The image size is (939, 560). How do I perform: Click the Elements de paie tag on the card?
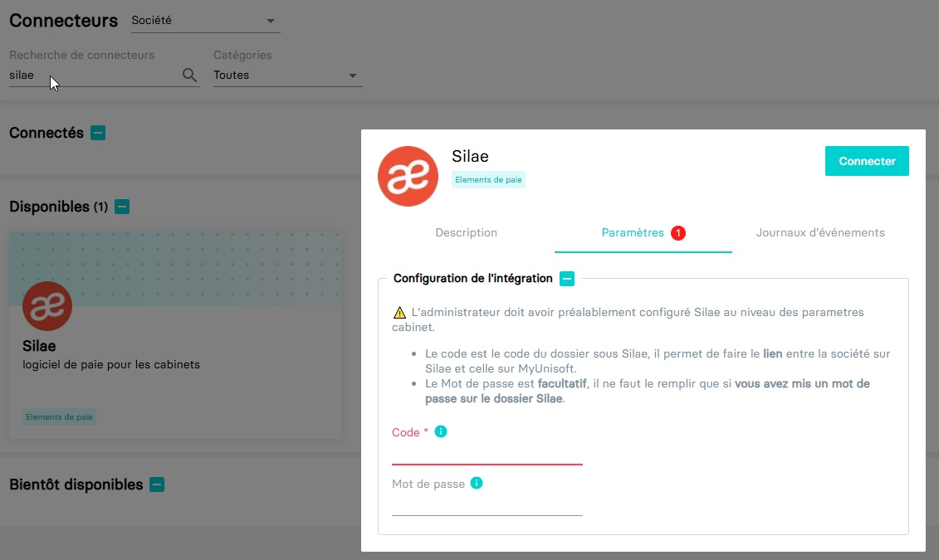pyautogui.click(x=59, y=417)
